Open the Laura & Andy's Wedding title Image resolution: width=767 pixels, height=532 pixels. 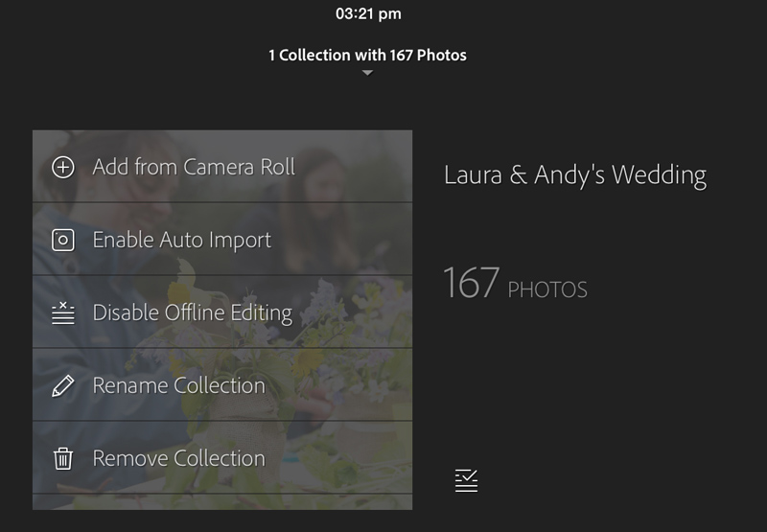[x=575, y=175]
